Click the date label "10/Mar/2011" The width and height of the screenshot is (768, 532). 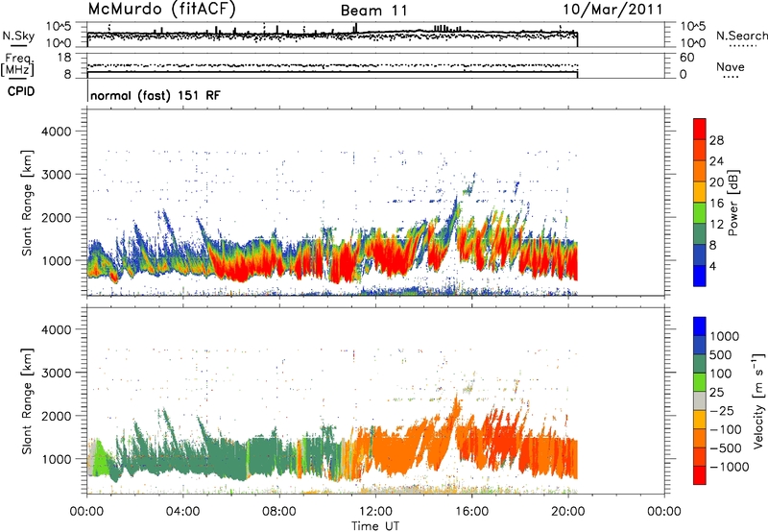tap(612, 10)
